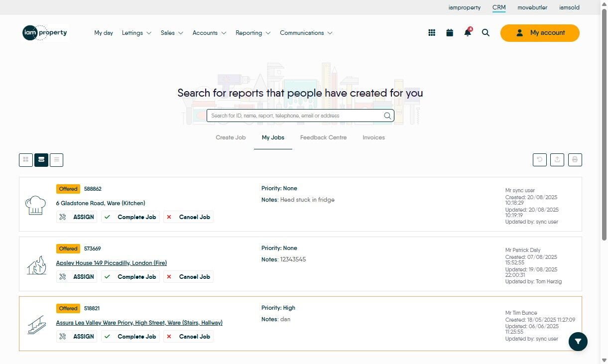
Task: Open the floating filter button
Action: pyautogui.click(x=578, y=342)
